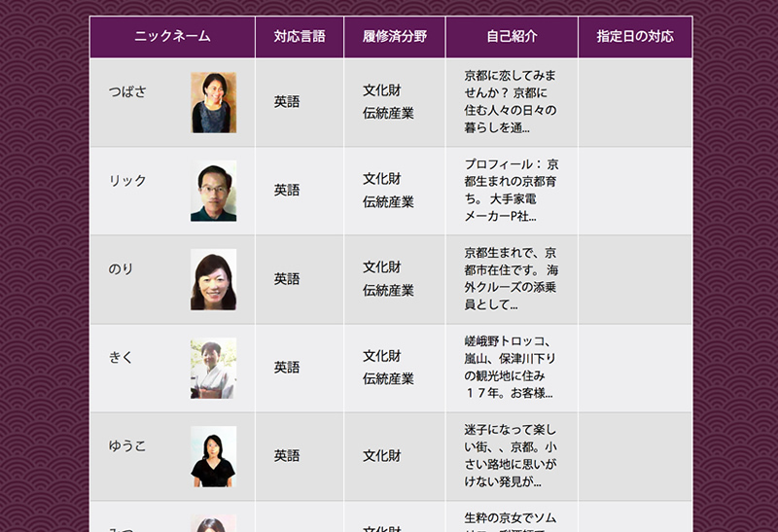Read the partial intro starting 生粋の京女でソム

click(511, 521)
